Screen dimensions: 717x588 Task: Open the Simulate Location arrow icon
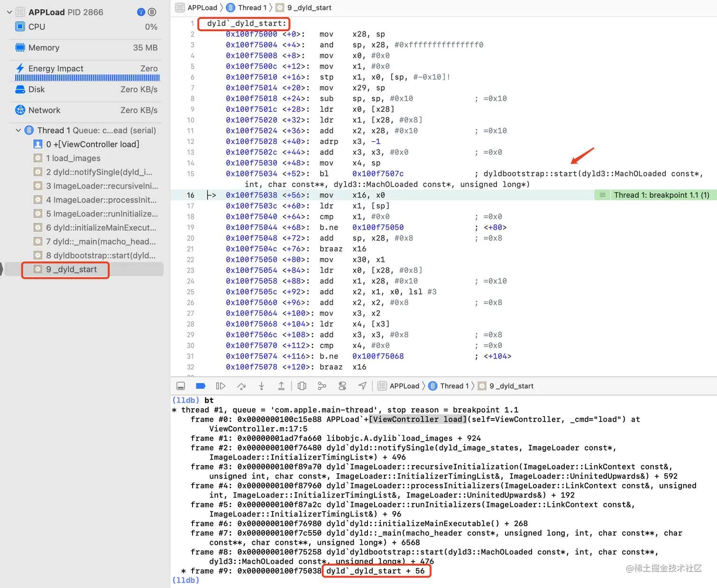click(x=362, y=386)
